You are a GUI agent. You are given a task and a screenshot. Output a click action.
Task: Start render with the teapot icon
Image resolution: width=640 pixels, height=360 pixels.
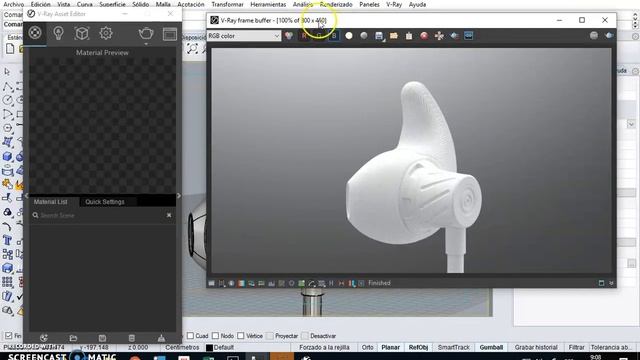[x=146, y=33]
